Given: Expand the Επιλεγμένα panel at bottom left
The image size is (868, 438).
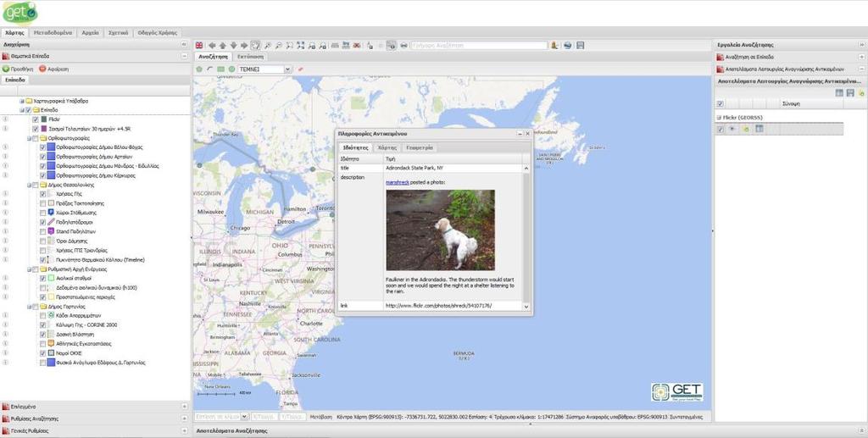Looking at the screenshot, I should point(184,407).
